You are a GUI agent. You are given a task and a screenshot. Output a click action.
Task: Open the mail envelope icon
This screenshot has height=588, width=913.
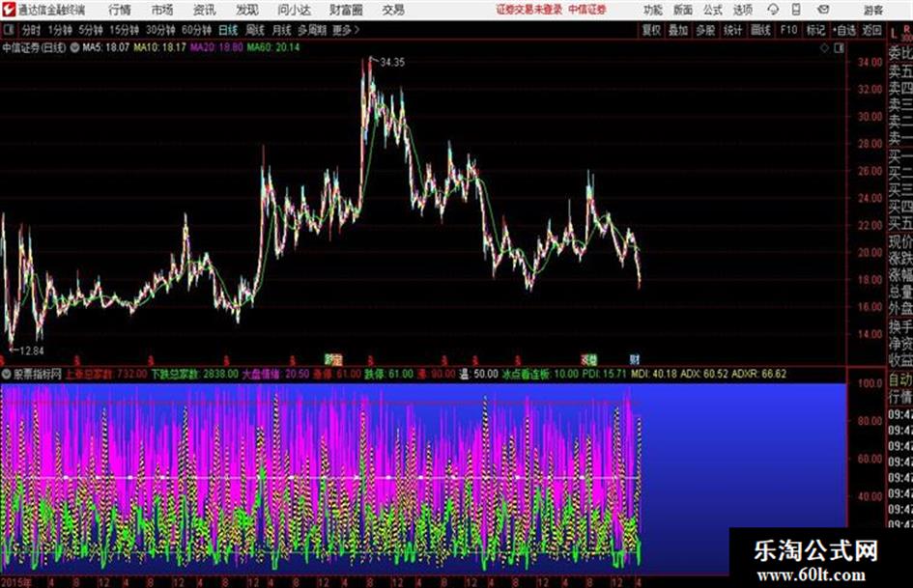[823, 10]
